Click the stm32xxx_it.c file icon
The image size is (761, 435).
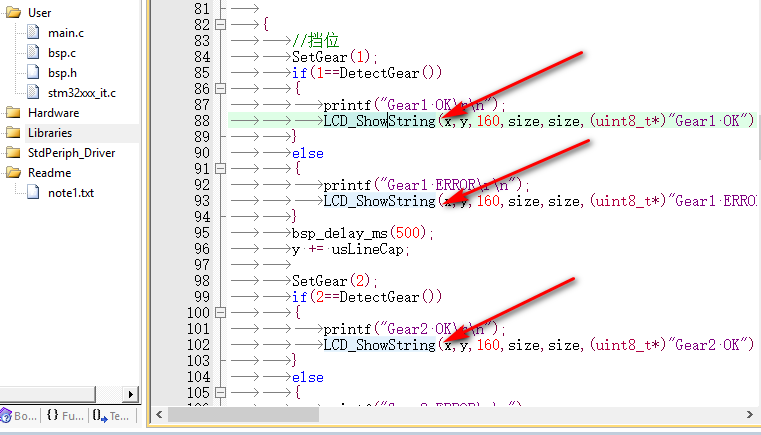(33, 92)
